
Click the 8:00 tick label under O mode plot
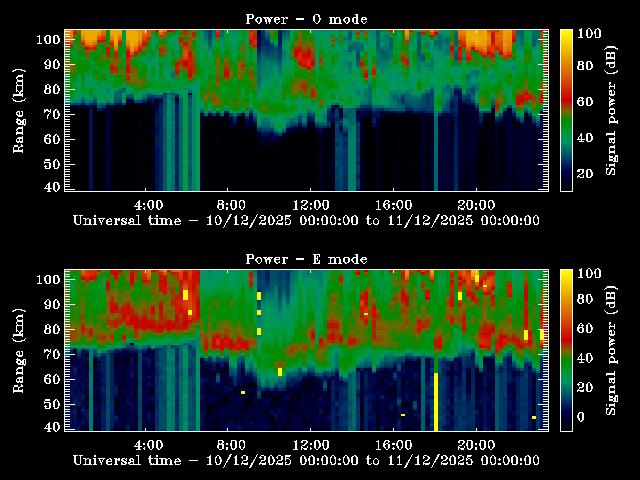(230, 204)
